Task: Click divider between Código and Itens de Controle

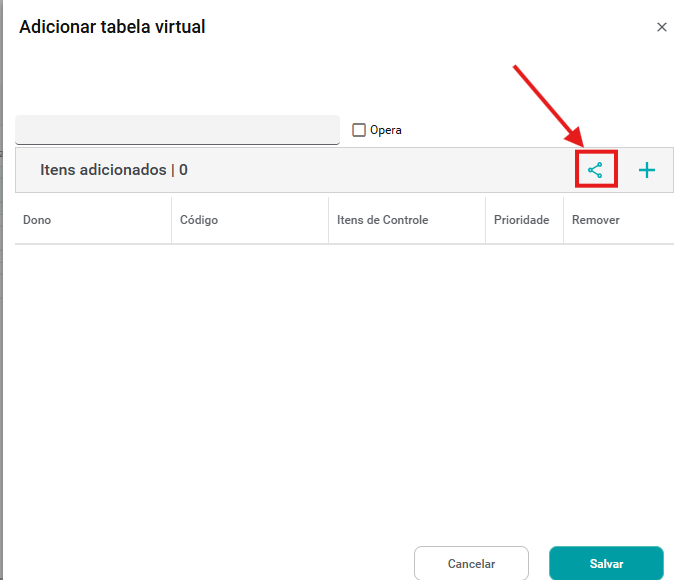Action: (328, 220)
